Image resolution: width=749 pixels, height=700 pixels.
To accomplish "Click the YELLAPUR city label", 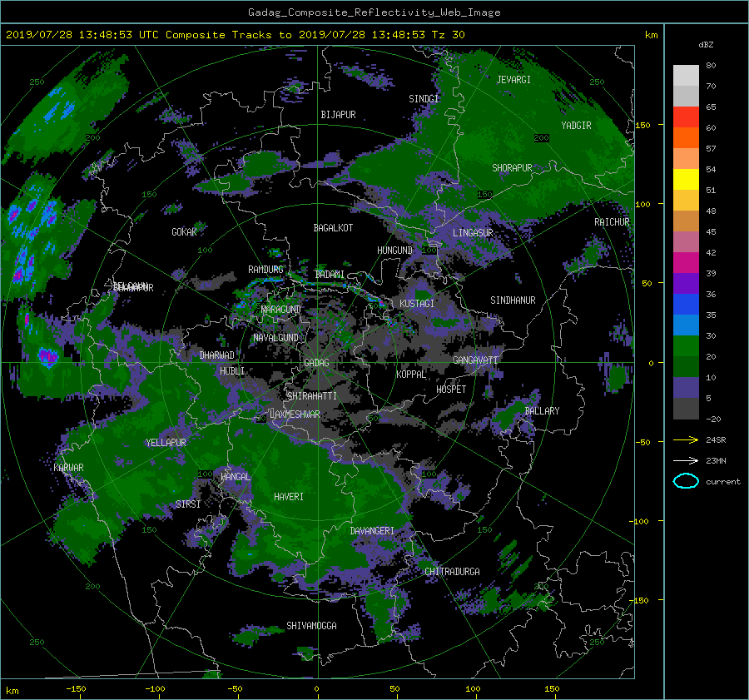I will point(166,443).
